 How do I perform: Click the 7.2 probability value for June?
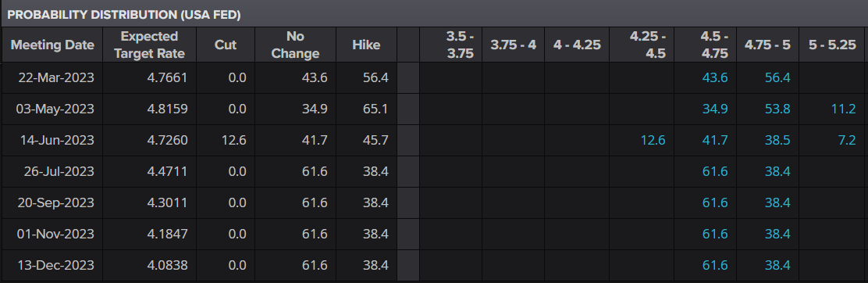847,140
